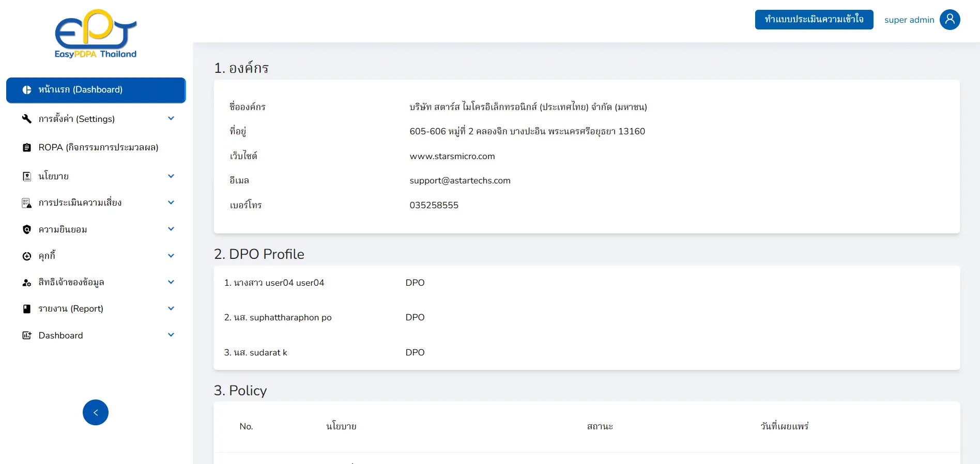Expand the Report submenu chevron
980x464 pixels.
pos(171,308)
